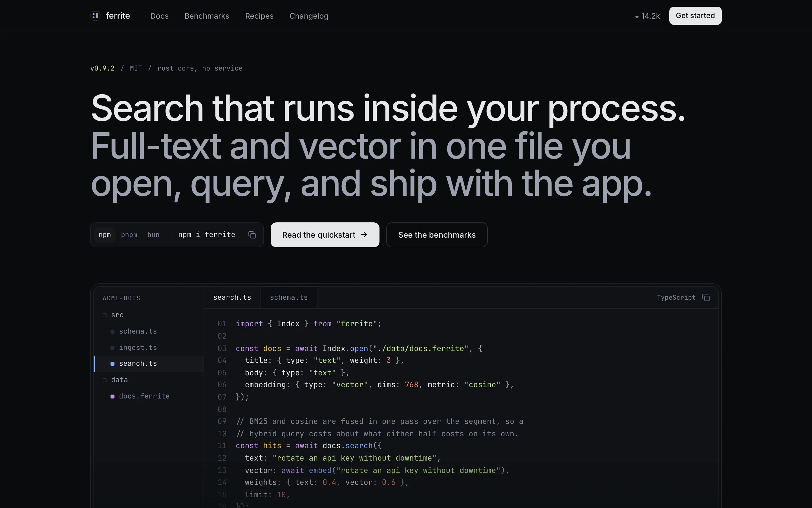Open the Docs nav link
The width and height of the screenshot is (812, 508).
click(159, 16)
